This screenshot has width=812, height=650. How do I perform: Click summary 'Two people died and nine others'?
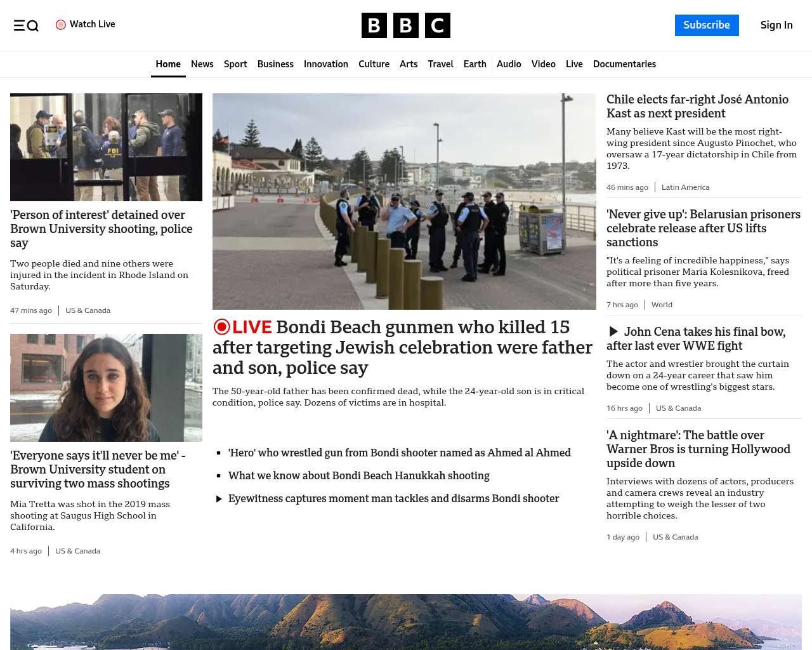(99, 275)
